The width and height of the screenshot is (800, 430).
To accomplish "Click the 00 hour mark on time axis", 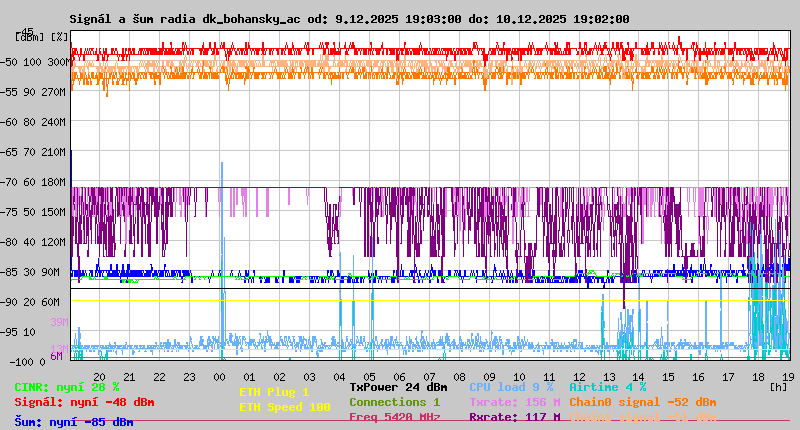I will point(219,376).
